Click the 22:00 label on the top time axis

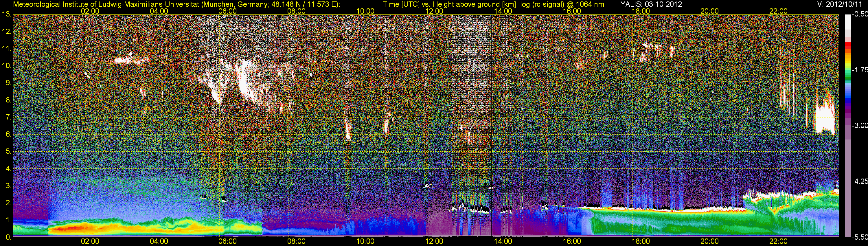(778, 11)
